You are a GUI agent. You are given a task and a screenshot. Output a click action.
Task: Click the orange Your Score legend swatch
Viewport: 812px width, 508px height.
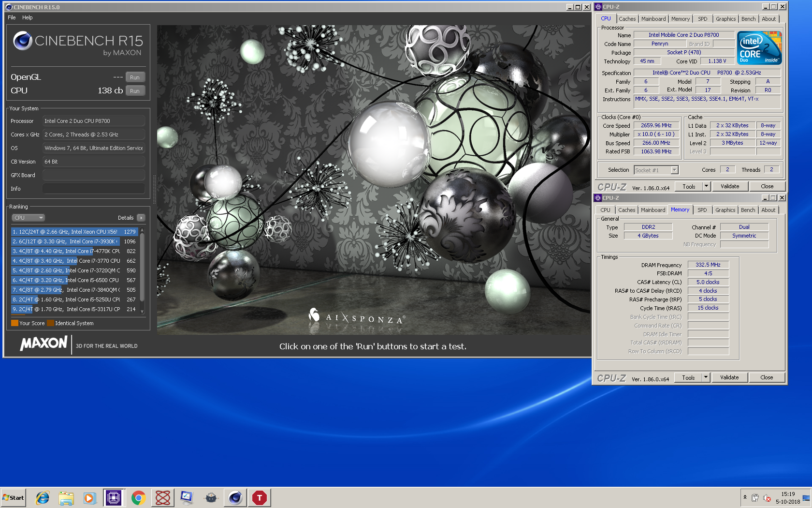click(x=14, y=323)
